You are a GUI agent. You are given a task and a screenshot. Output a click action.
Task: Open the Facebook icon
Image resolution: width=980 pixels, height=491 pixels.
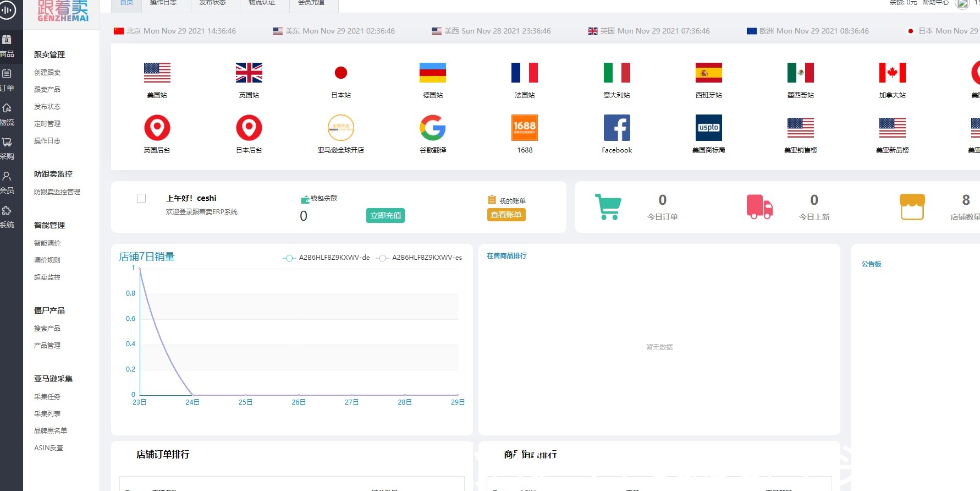coord(617,128)
